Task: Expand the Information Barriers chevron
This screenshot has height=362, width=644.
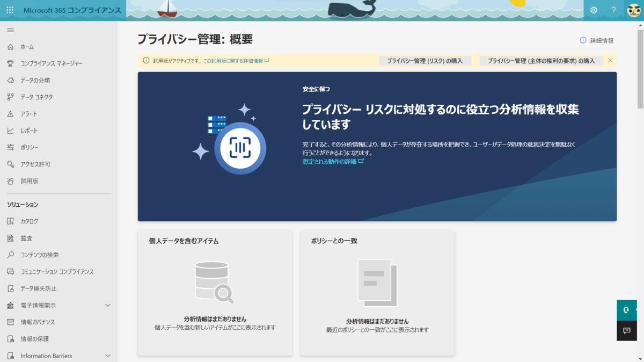Action: tap(108, 356)
